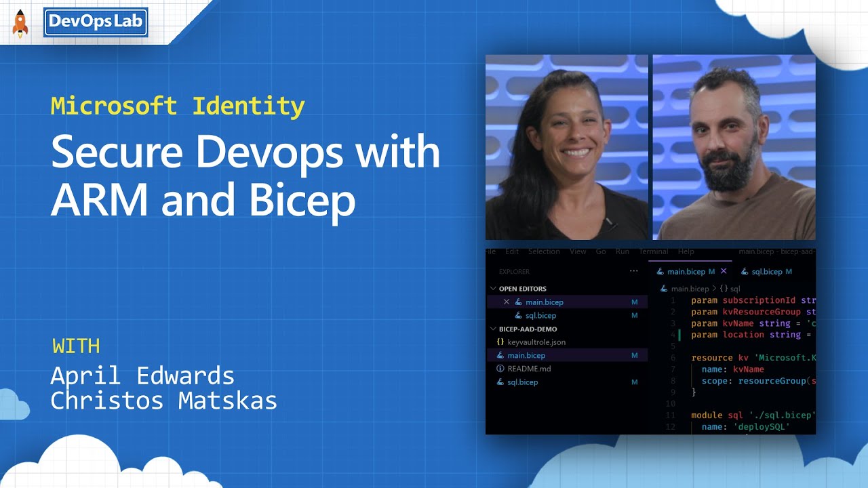The height and width of the screenshot is (488, 868).
Task: Click bicep icon of sql.bicep in folder
Action: (x=500, y=382)
